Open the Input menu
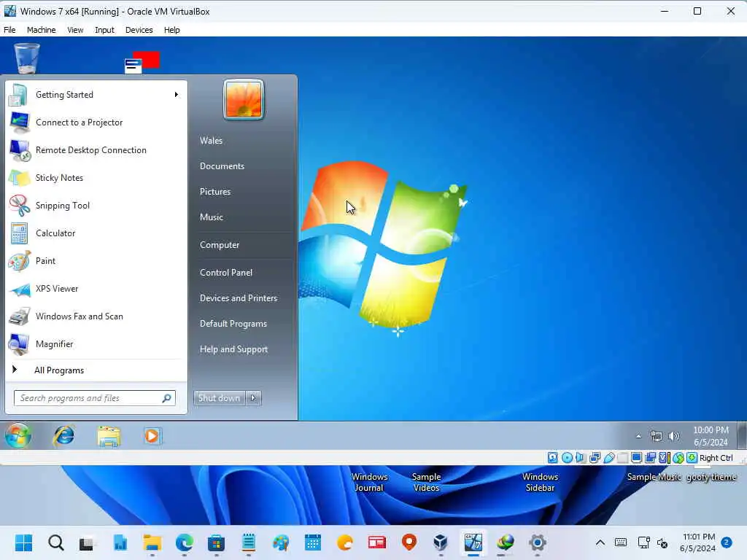The image size is (747, 560). pos(104,29)
